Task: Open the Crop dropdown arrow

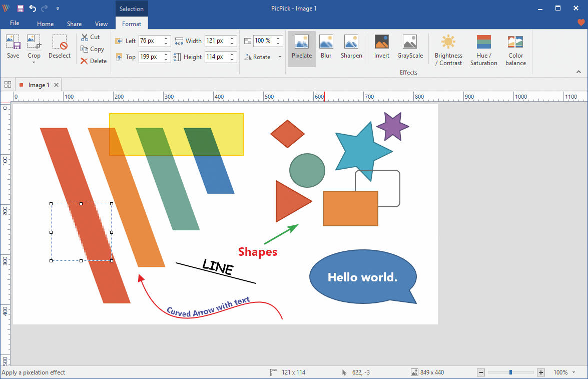Action: [34, 62]
